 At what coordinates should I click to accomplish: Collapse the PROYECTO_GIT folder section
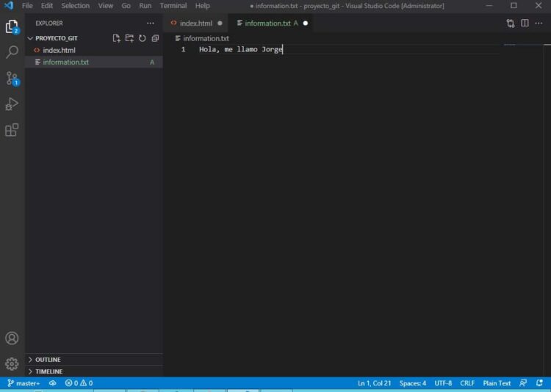(57, 38)
